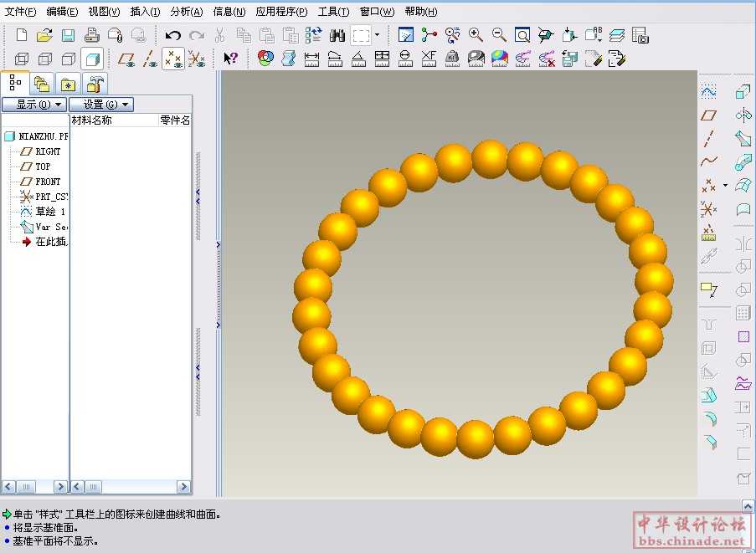Expand the selection box dropdown arrow
756x553 pixels.
(377, 35)
